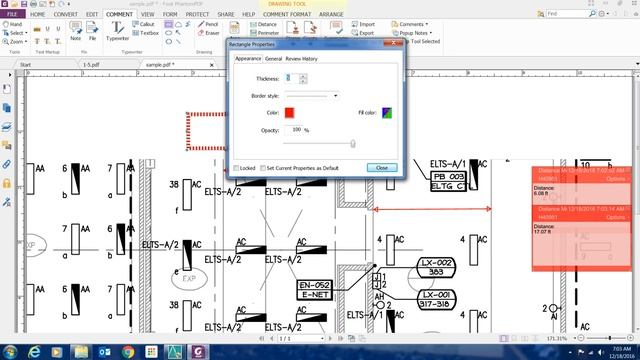Click the Options link on first Distance note
640x360 pixels.
(x=616, y=179)
